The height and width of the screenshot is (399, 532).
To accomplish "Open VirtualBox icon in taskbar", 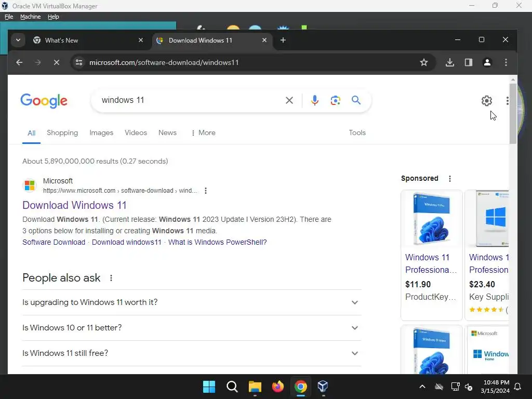I will point(323,387).
